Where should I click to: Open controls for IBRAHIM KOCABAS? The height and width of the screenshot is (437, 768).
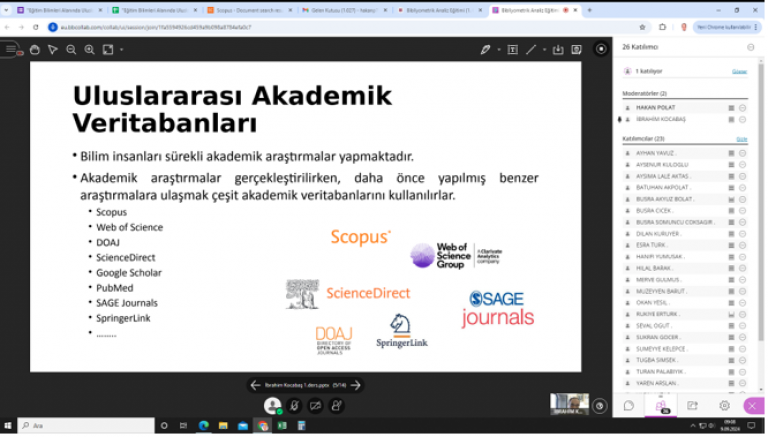[x=743, y=120]
